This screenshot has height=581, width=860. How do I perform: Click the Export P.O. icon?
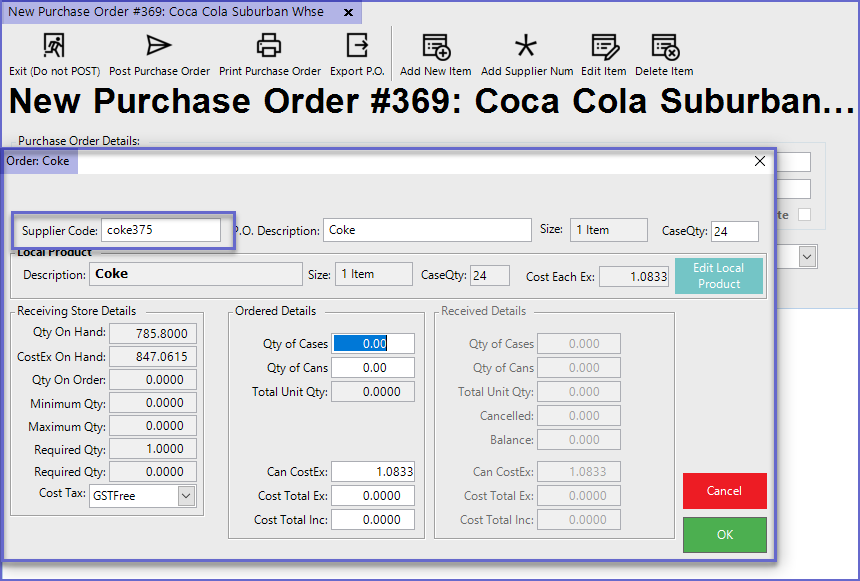coord(357,46)
